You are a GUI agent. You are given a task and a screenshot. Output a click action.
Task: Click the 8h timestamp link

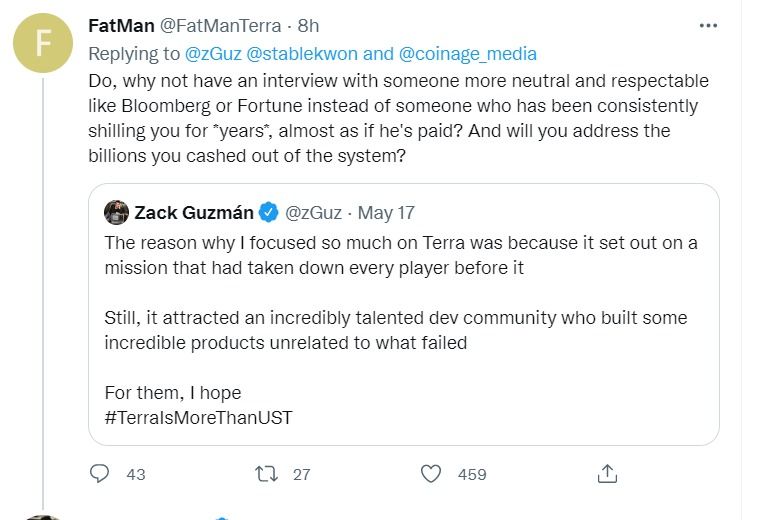click(309, 25)
